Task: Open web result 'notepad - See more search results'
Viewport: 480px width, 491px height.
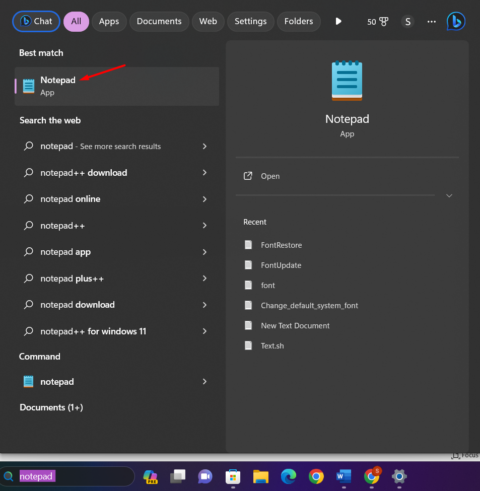Action: point(100,146)
